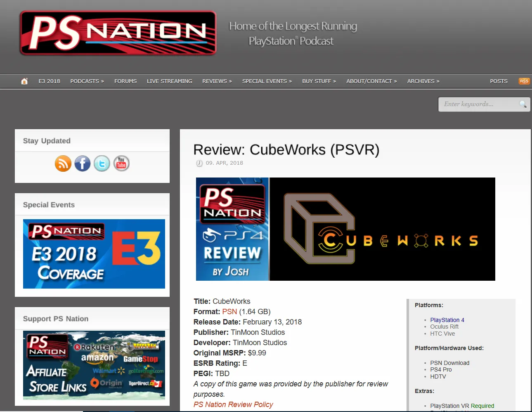This screenshot has width=532, height=412.
Task: Click the home icon in navigation bar
Action: tap(24, 81)
